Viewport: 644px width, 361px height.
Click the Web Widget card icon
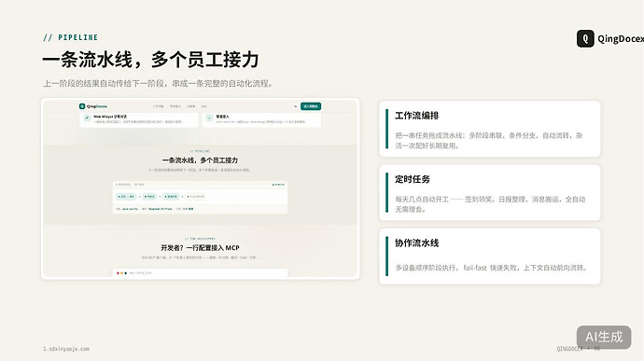point(87,118)
